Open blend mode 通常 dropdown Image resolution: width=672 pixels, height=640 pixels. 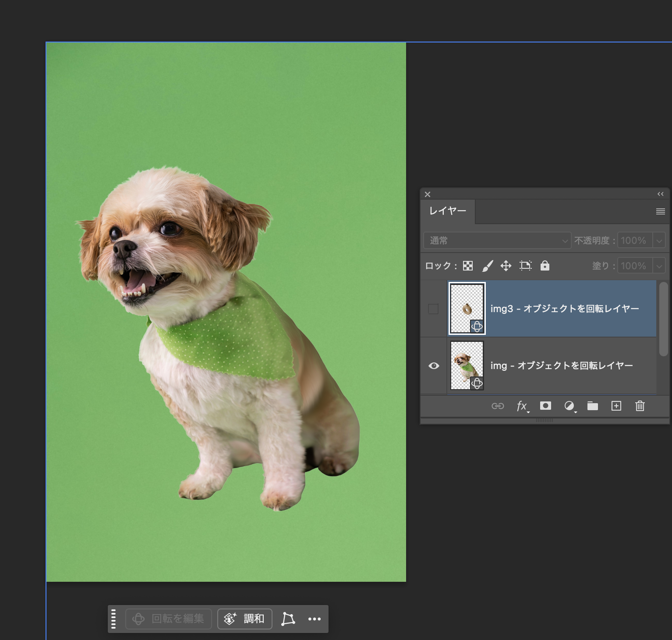pyautogui.click(x=497, y=240)
